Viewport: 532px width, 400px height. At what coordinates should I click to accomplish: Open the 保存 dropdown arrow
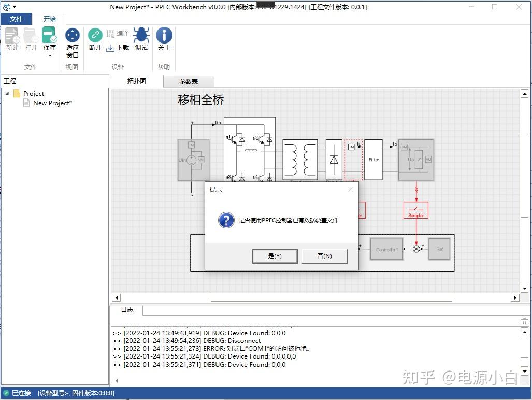point(50,55)
